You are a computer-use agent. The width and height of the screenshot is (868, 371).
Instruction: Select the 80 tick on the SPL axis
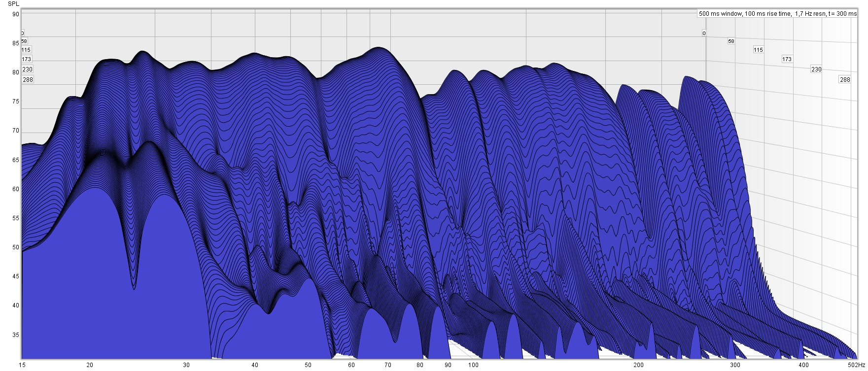coord(16,72)
